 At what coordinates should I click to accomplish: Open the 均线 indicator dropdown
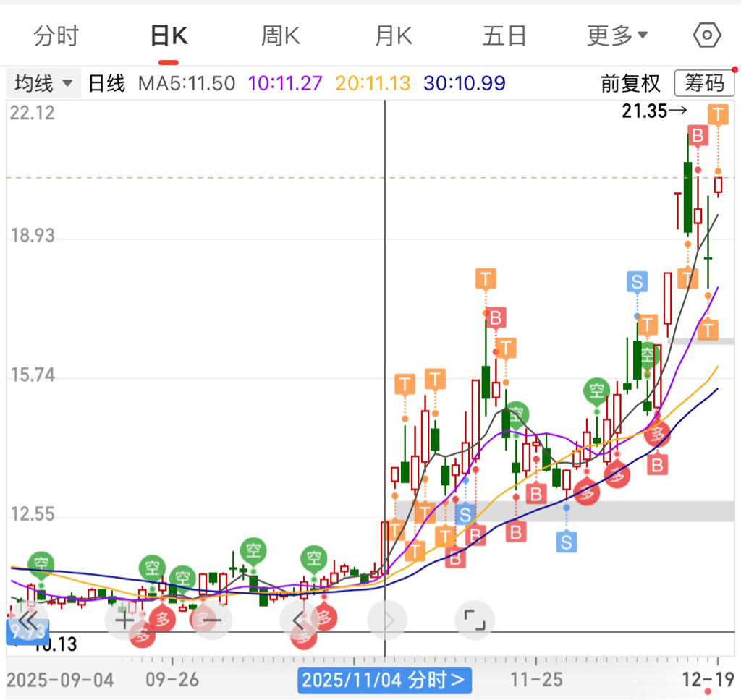(43, 83)
